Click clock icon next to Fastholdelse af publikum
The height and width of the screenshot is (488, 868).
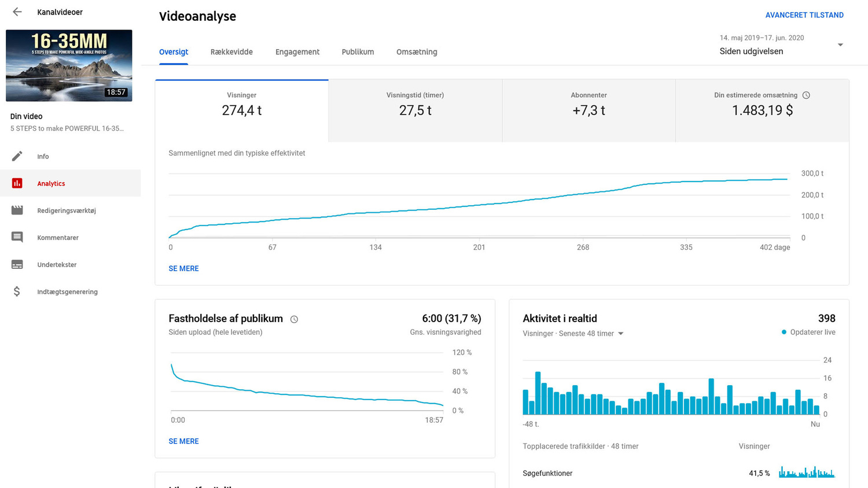[x=294, y=319]
